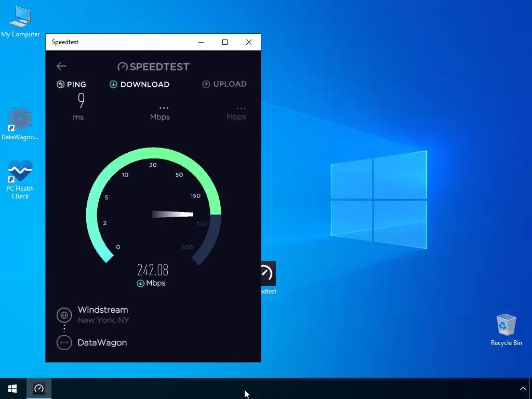Image resolution: width=532 pixels, height=399 pixels.
Task: Open the PC Health Check shortcut
Action: pyautogui.click(x=20, y=179)
